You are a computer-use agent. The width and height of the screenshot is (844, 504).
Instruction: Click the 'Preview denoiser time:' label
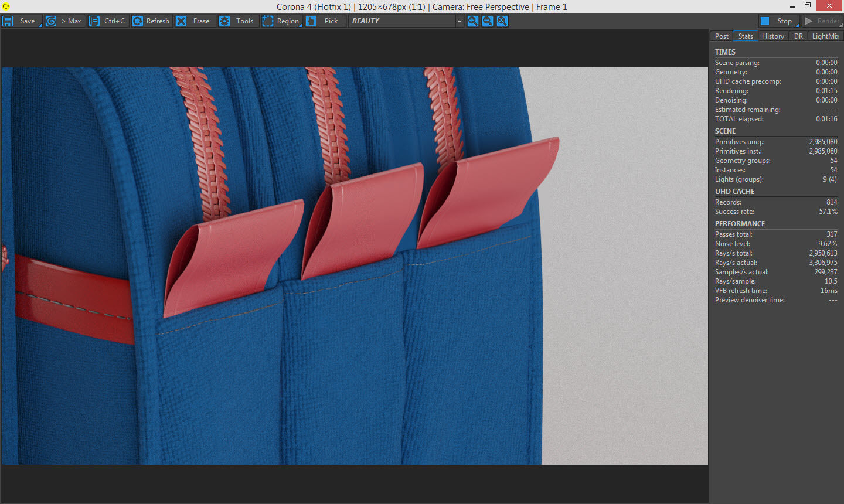tap(750, 300)
